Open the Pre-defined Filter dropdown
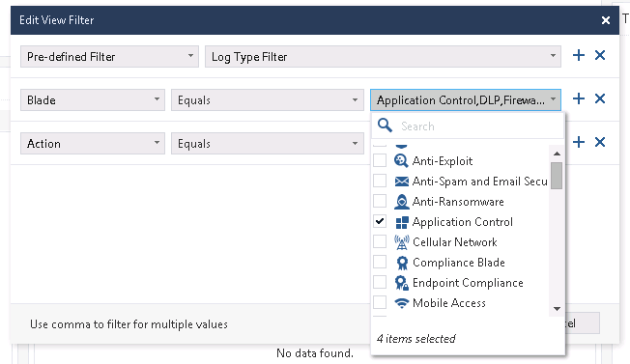This screenshot has height=364, width=630. tap(109, 57)
